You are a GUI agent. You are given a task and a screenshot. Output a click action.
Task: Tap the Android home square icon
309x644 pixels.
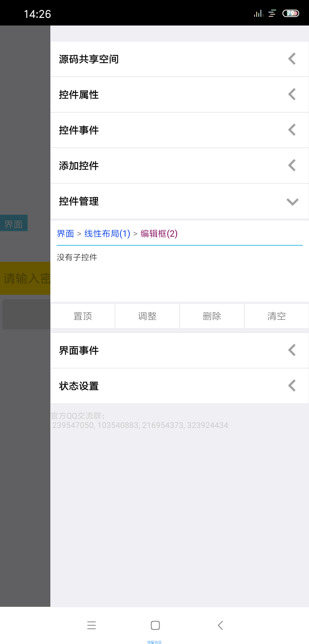(x=155, y=625)
